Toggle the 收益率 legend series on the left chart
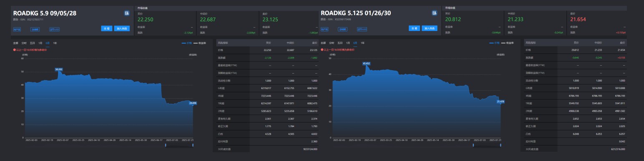644x161 pixels. click(199, 43)
